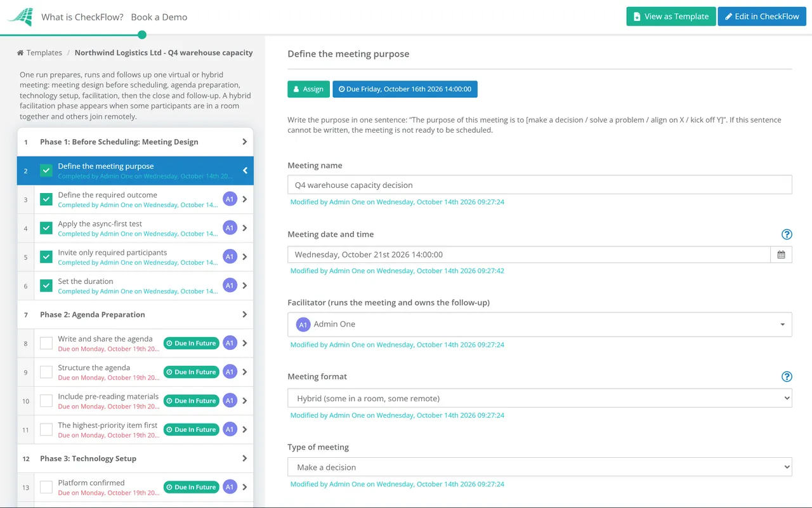This screenshot has width=812, height=508.
Task: Collapse chevron on Define the meeting purpose row
Action: [245, 171]
